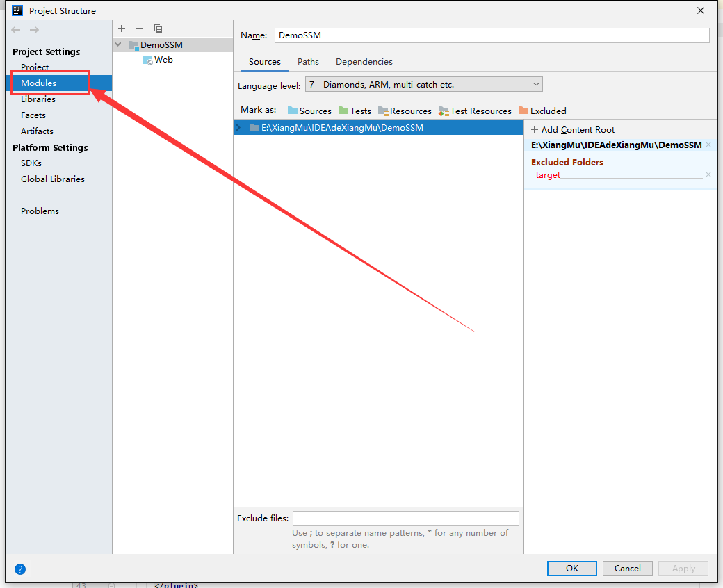This screenshot has width=723, height=588.
Task: Mark as Resources folder icon
Action: (383, 111)
